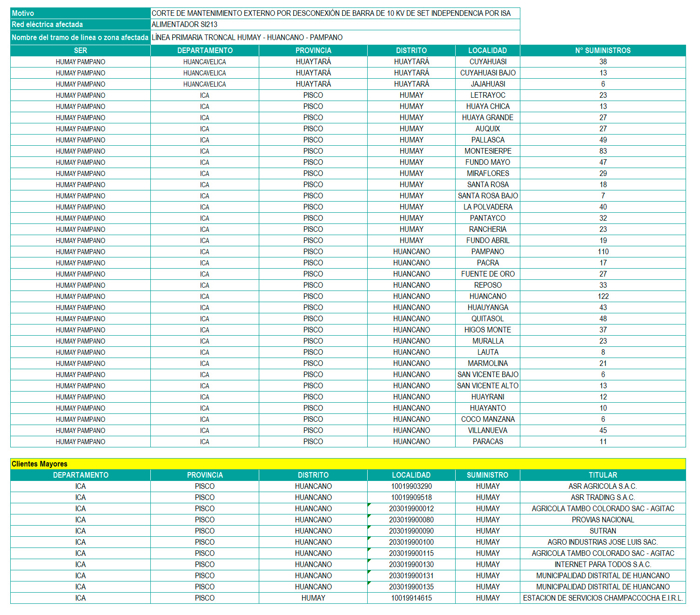Click LOCALIDAD header in top table
This screenshot has width=700, height=615.
[488, 51]
